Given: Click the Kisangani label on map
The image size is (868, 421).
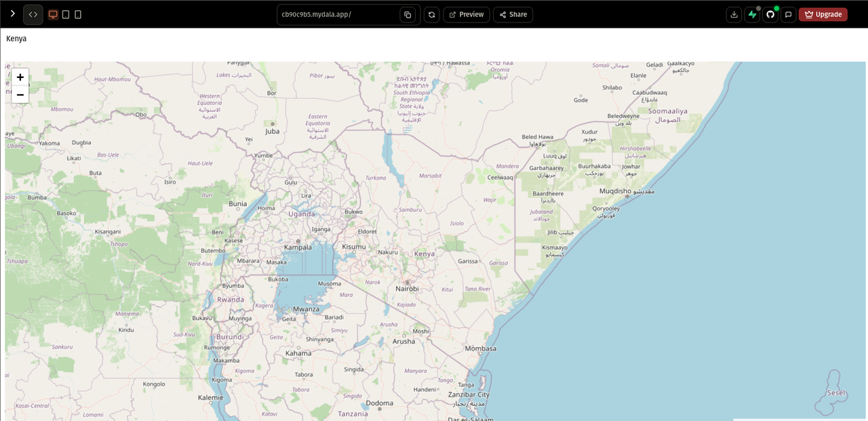Looking at the screenshot, I should click(x=107, y=232).
